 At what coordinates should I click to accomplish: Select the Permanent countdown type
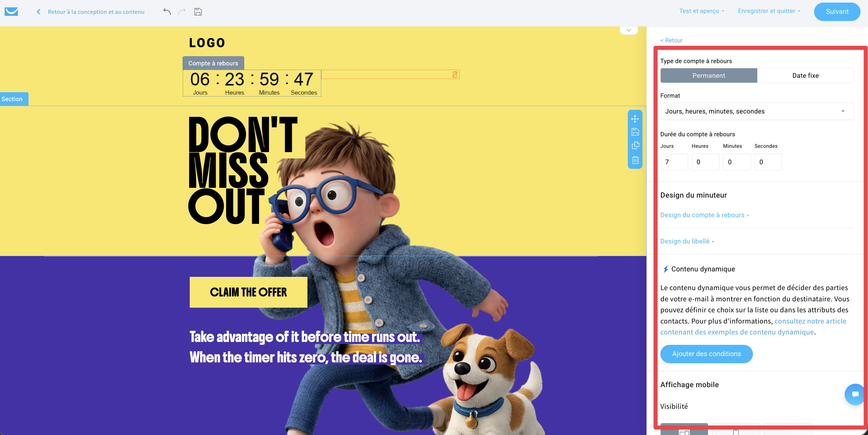[x=709, y=76]
